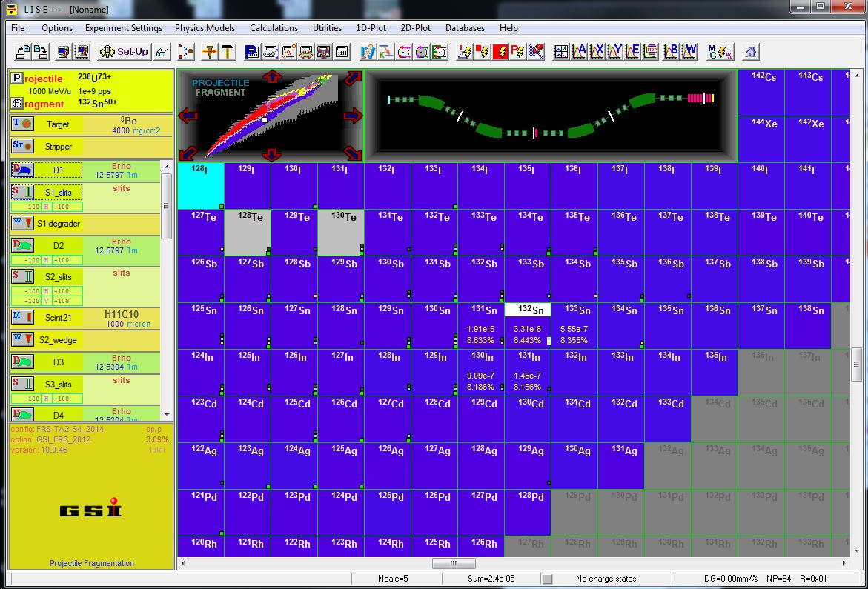Click the glasses icon next to Set-Up
The height and width of the screenshot is (589, 868).
coord(162,52)
